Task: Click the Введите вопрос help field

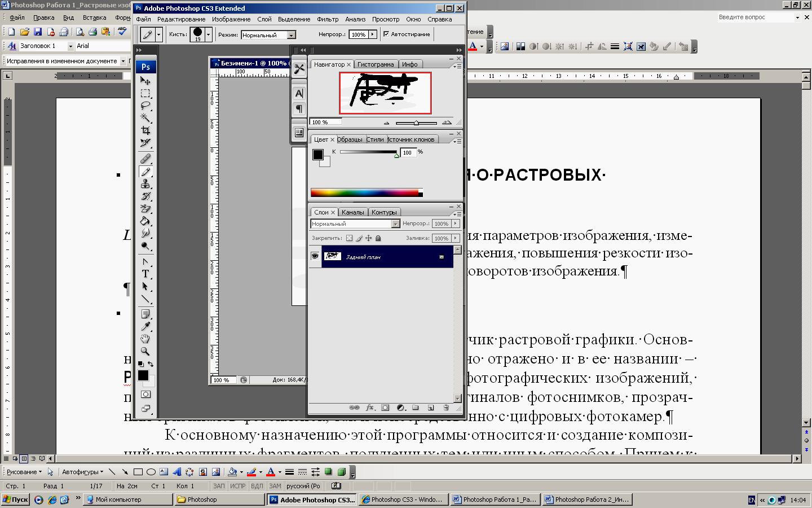Action: 756,17
